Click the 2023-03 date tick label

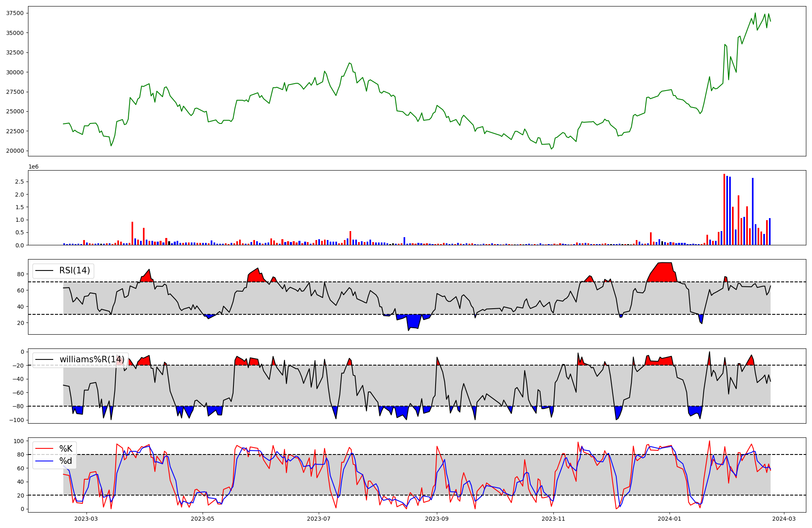86,519
